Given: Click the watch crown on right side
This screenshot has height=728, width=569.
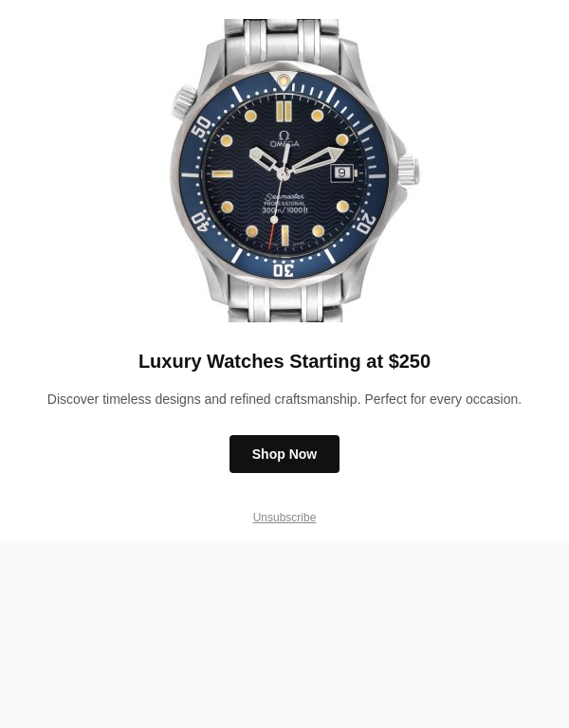Looking at the screenshot, I should click(x=409, y=171).
